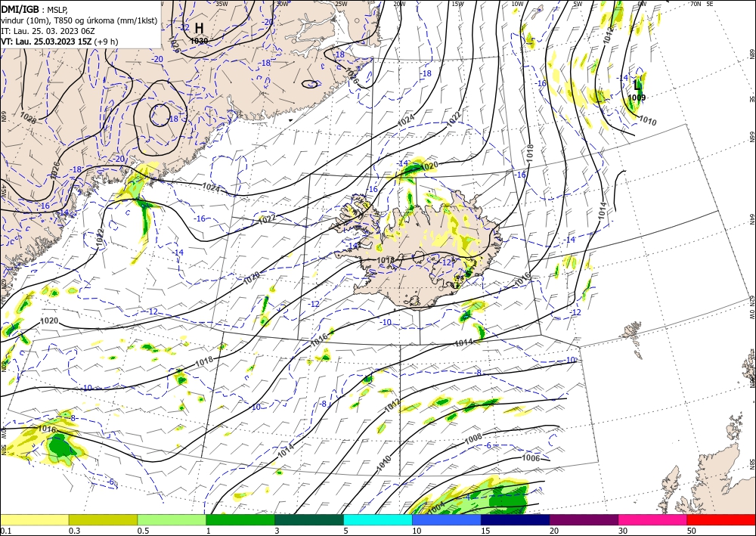
Task: Click the '1004' isobar label at bottom
Action: point(436,507)
